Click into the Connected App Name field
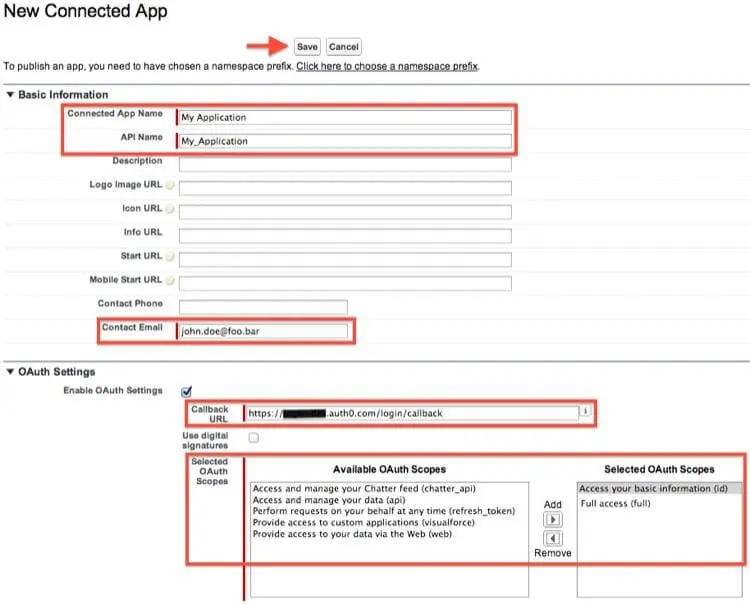Viewport: 750px width, 604px height. click(345, 117)
